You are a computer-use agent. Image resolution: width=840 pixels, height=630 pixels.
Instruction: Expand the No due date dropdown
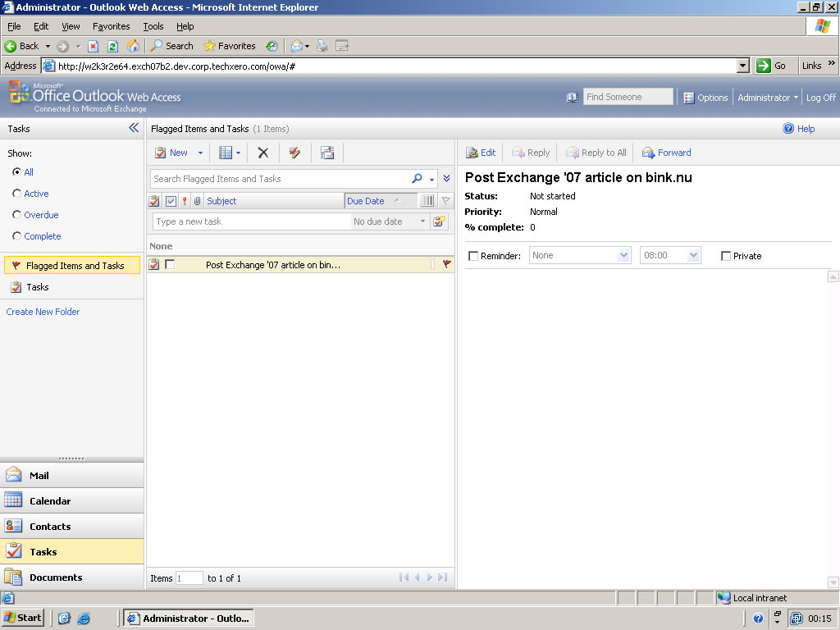[423, 221]
